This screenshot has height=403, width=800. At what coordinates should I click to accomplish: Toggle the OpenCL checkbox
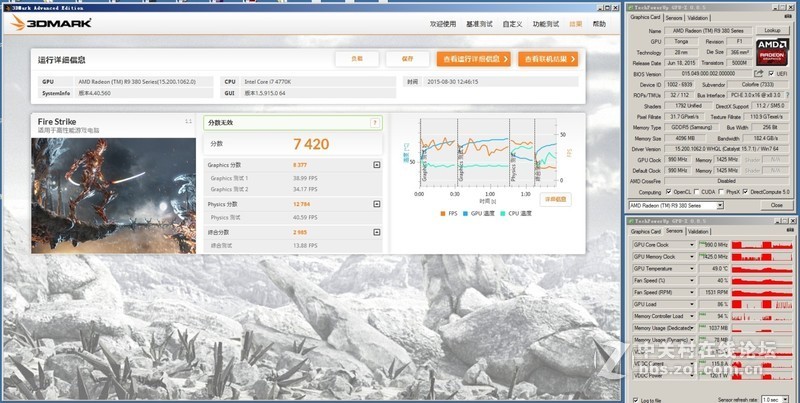668,192
